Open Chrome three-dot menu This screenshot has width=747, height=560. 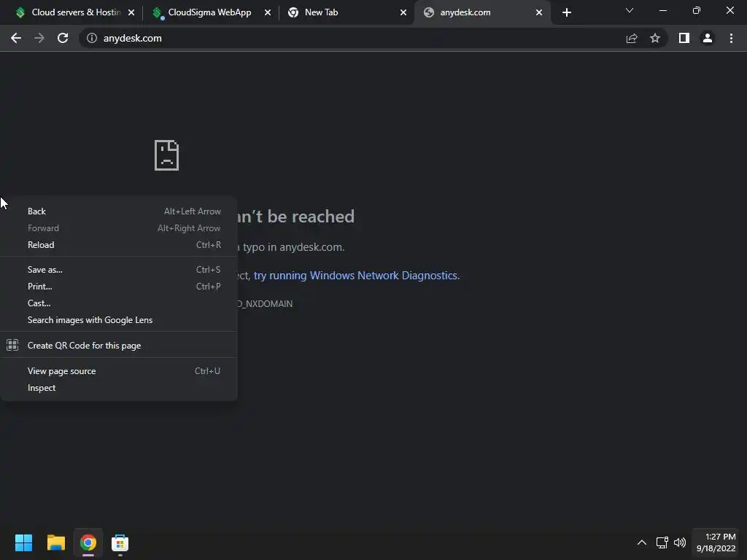coord(731,38)
